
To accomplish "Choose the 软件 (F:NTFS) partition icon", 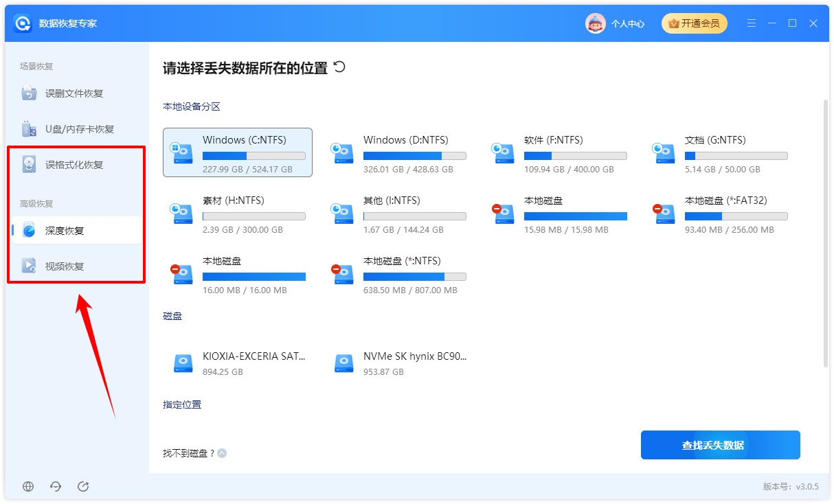I will 504,153.
